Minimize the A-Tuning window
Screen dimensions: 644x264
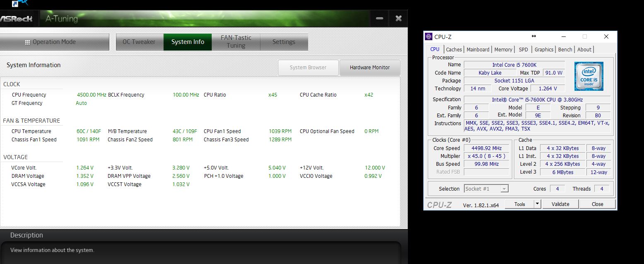point(379,18)
